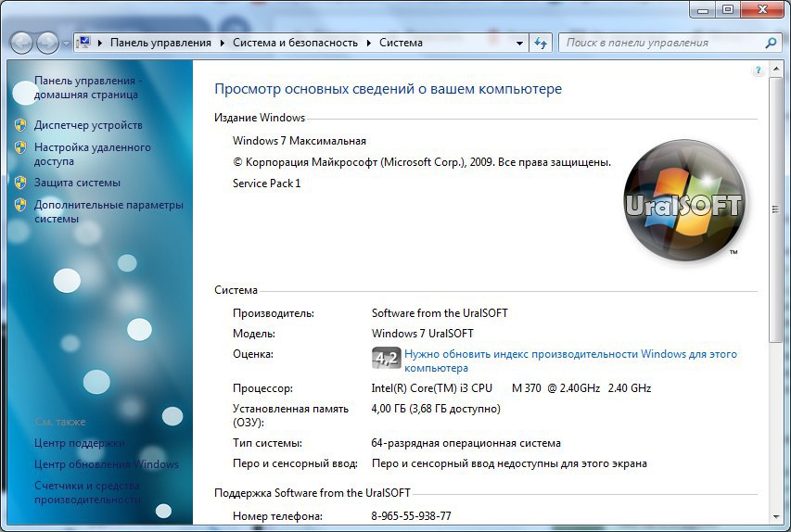Open Центр обновления Windows link
Viewport: 791px width, 532px height.
[107, 464]
